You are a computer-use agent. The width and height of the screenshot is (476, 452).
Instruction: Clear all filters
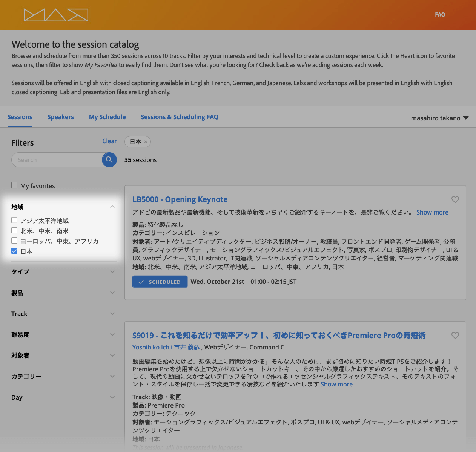[x=110, y=141]
